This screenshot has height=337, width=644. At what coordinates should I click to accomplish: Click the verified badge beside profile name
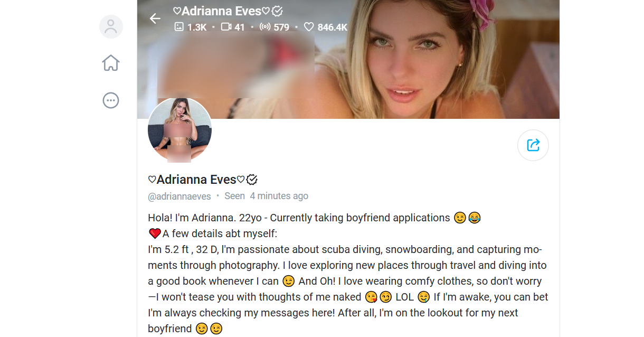click(252, 180)
